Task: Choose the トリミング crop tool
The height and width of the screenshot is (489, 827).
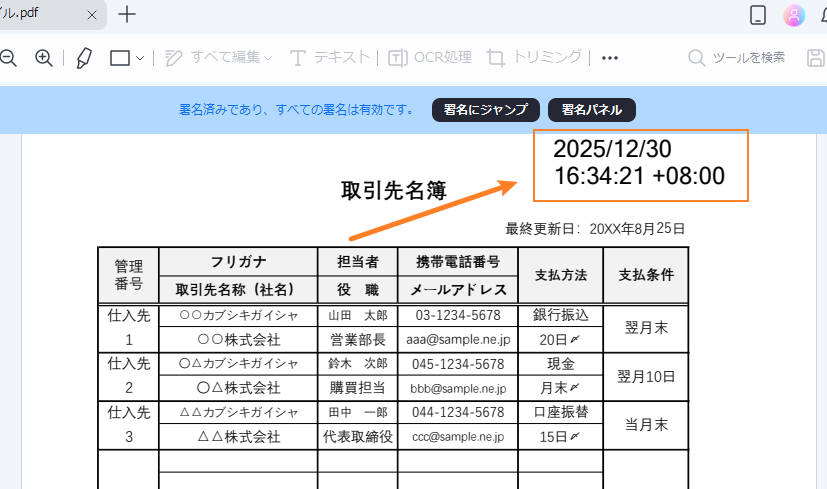Action: [x=534, y=57]
